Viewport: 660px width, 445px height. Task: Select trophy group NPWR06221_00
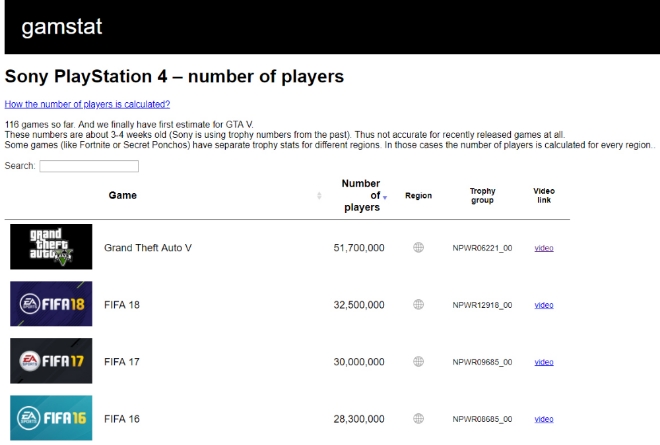pos(482,248)
